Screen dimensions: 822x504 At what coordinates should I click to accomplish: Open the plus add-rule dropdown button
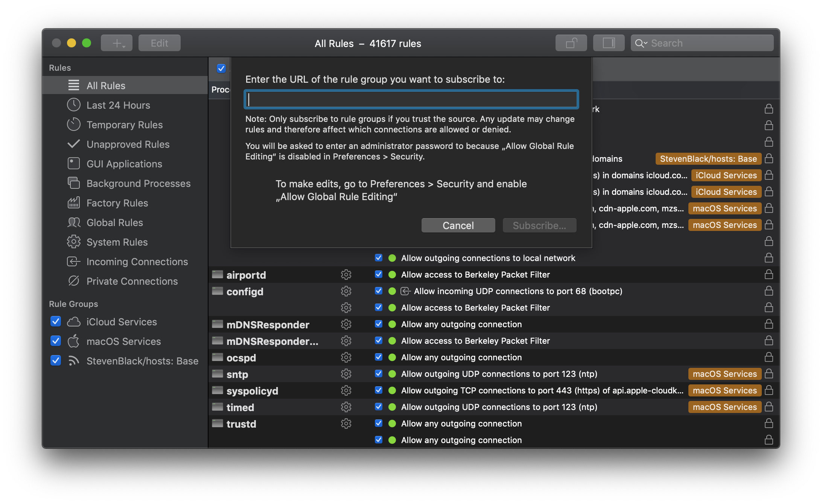117,43
